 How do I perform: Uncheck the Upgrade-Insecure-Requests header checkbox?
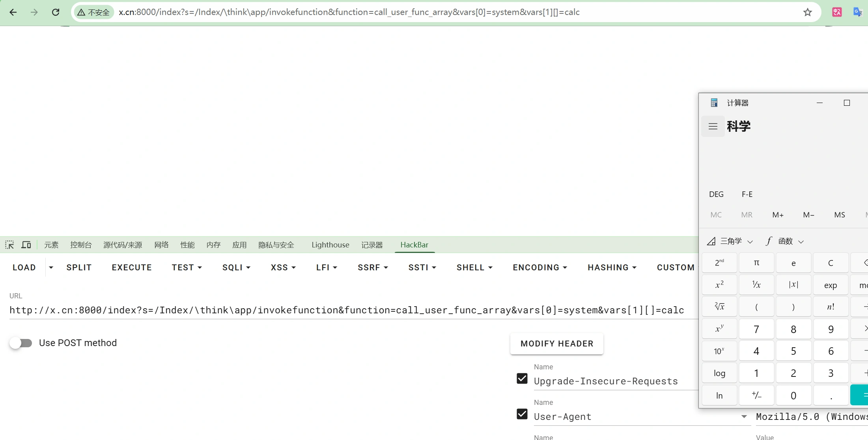522,378
